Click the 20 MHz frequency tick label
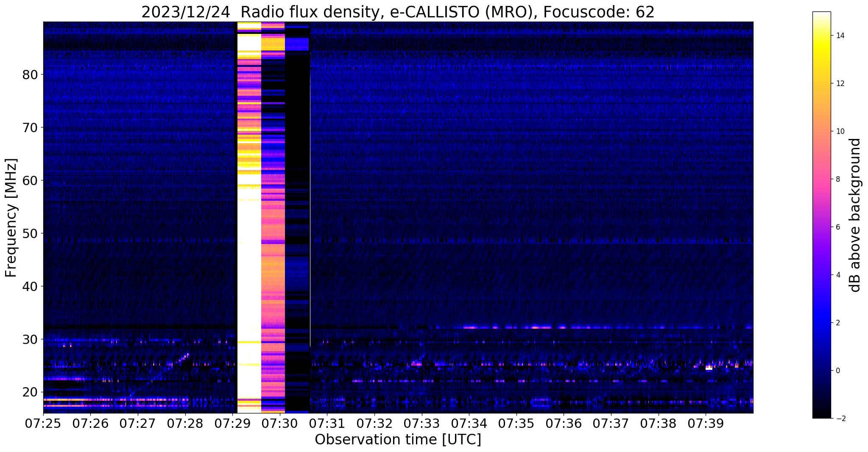868x452 pixels. coord(30,392)
